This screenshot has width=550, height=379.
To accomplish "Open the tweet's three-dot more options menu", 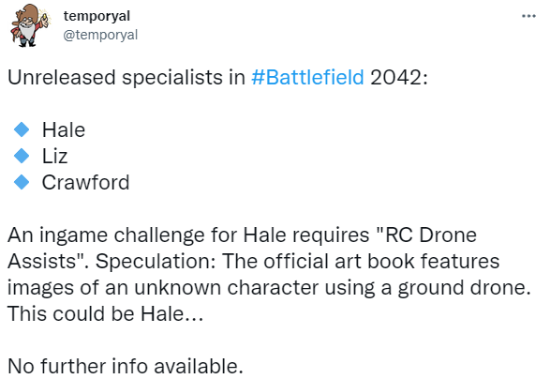I will [x=529, y=16].
